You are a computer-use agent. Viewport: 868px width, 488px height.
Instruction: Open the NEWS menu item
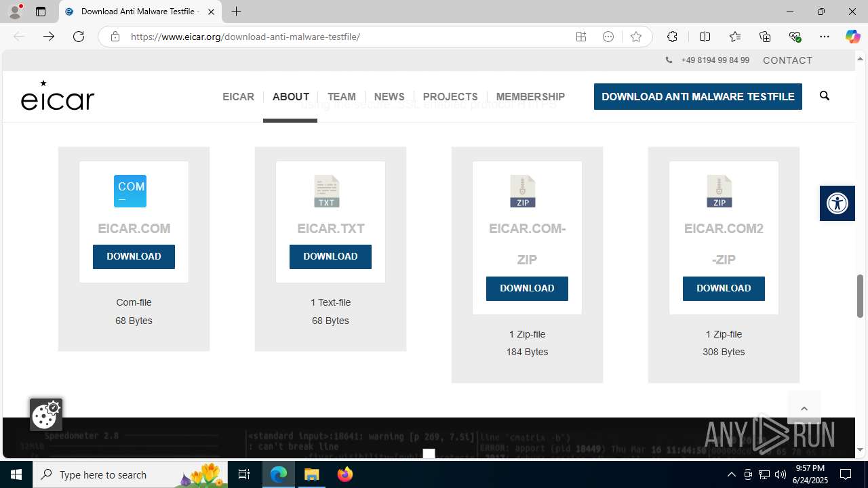tap(389, 97)
